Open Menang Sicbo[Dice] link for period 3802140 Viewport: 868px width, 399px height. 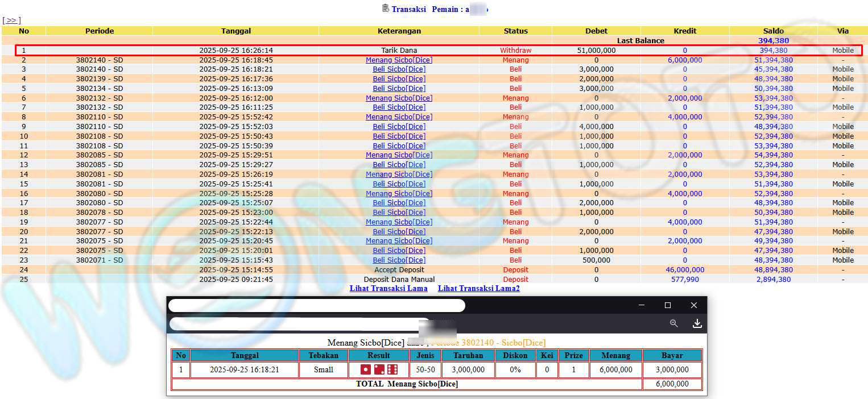[399, 60]
